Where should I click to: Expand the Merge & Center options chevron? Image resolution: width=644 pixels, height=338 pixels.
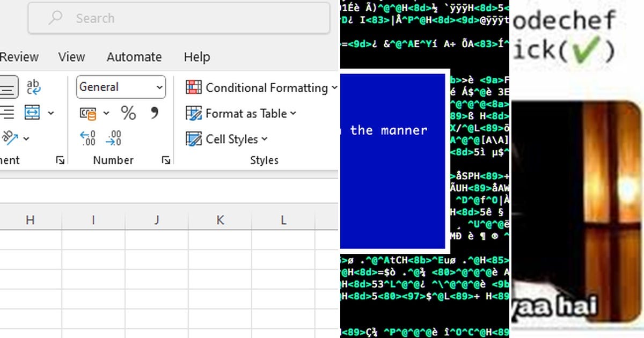51,113
